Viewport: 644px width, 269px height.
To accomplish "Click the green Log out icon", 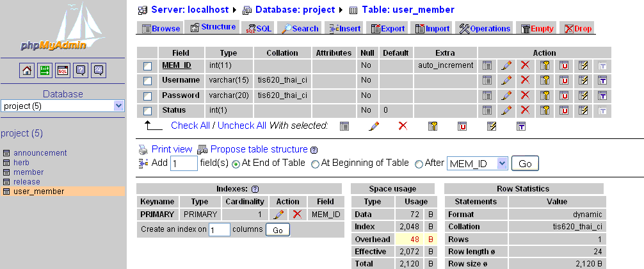I will (x=45, y=70).
